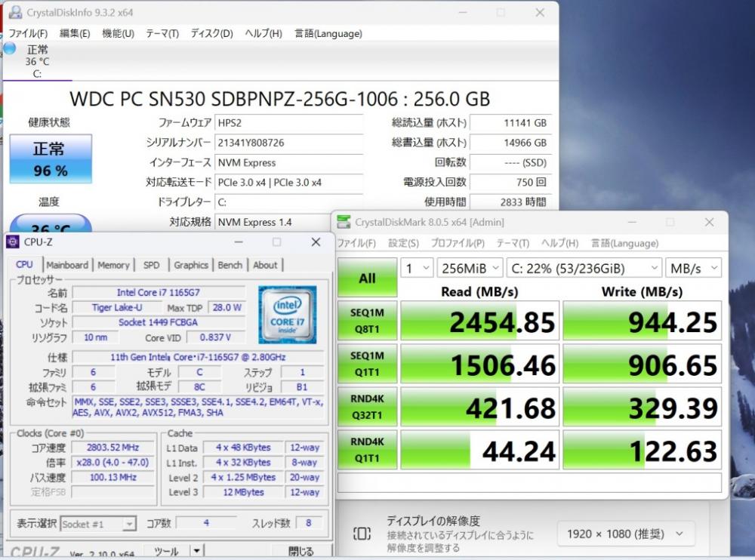Open the 編集(E) menu in CrystalDiskInfo
The image size is (755, 560).
click(x=75, y=34)
